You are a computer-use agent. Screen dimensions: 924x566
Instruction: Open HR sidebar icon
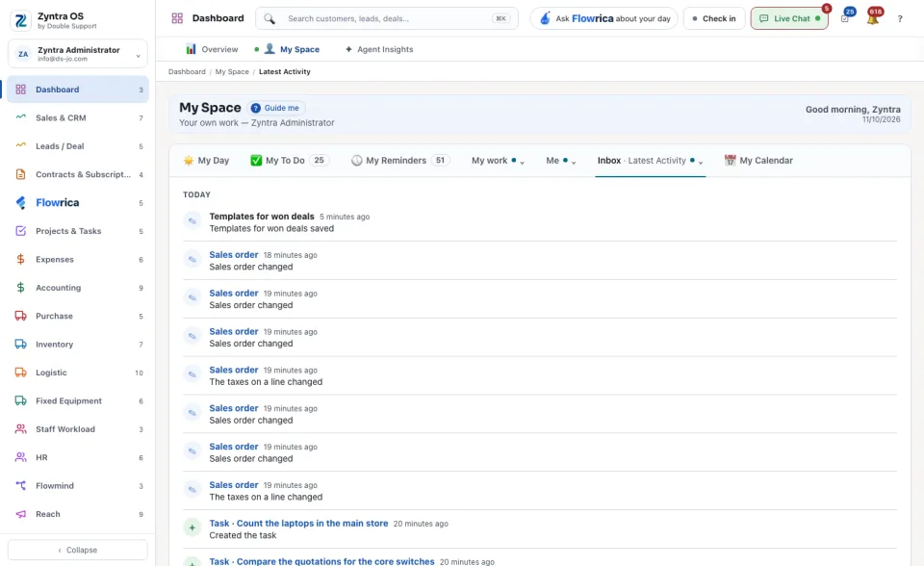click(x=20, y=457)
